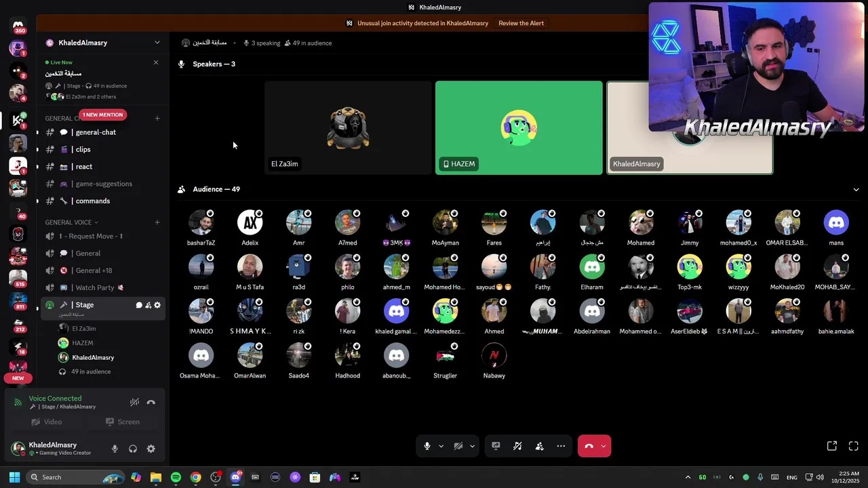
Task: Mute microphone in the stage control bar
Action: pos(427,446)
